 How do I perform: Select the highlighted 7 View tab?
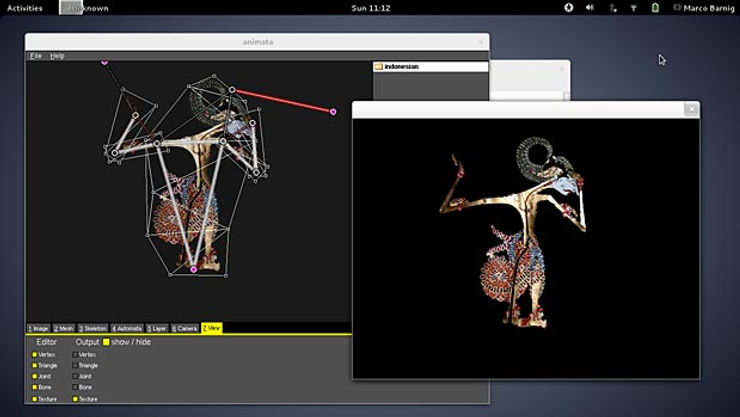[x=211, y=328]
